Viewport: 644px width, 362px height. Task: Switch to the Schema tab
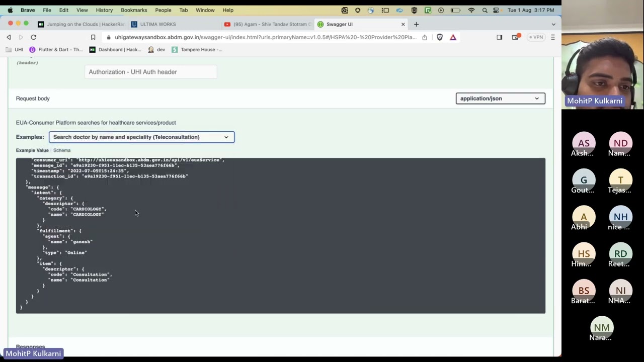click(62, 150)
